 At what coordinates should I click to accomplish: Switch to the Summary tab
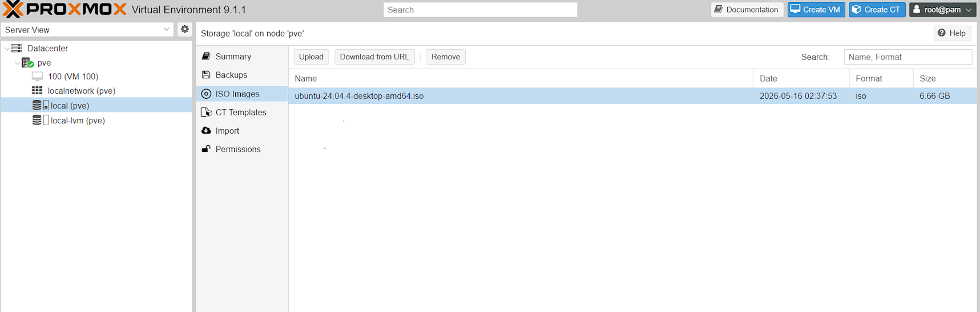pyautogui.click(x=242, y=57)
